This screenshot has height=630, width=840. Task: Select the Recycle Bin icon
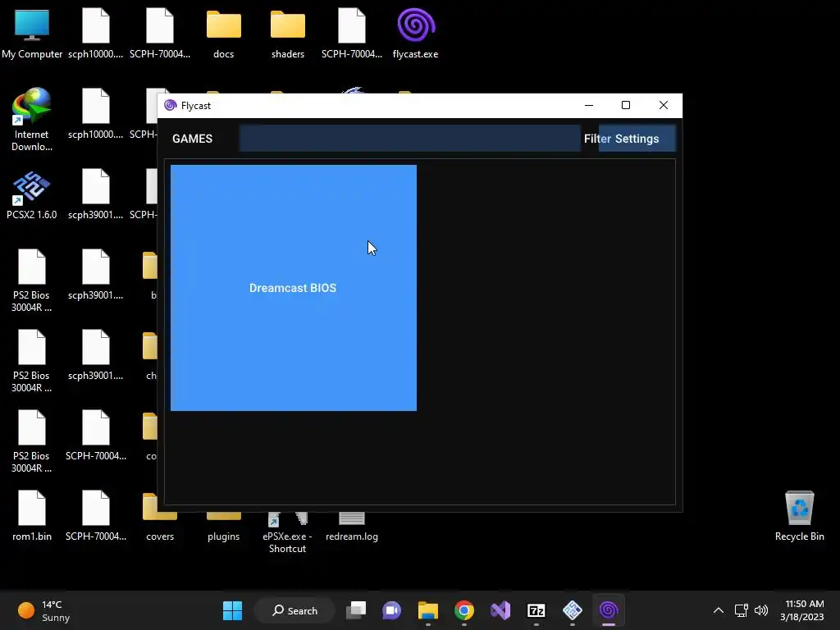point(799,516)
